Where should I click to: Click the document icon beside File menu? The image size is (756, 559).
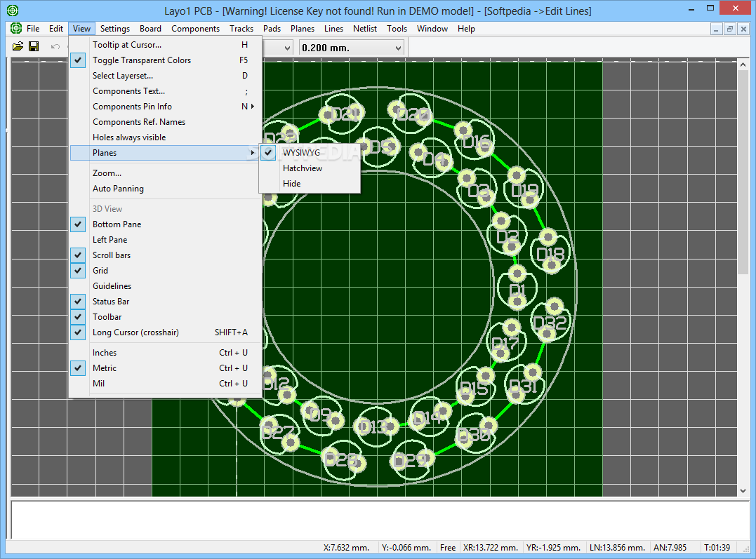(16, 29)
